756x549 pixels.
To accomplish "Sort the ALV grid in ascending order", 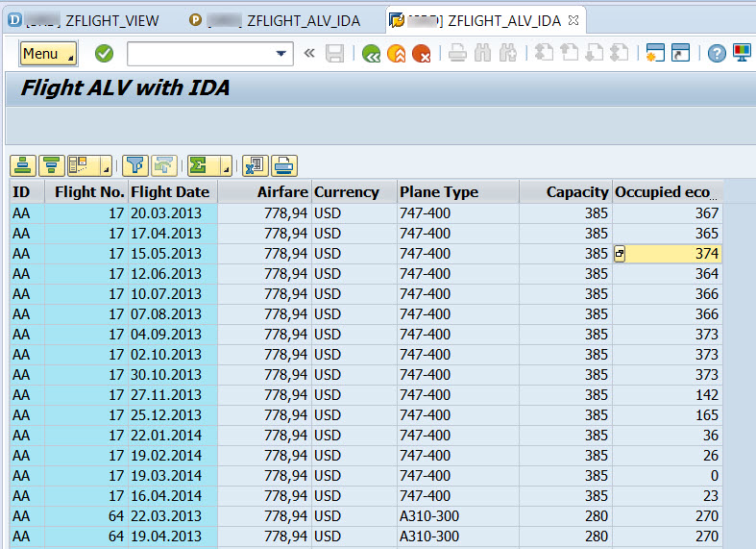I will [24, 165].
